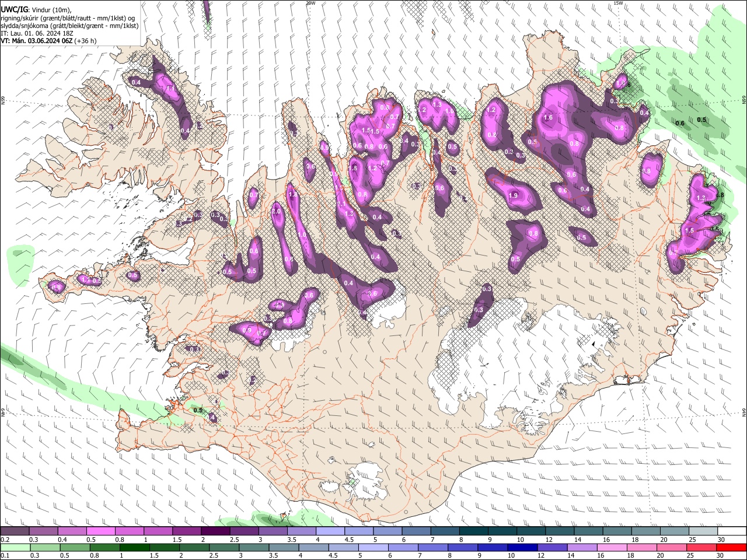Image resolution: width=747 pixels, height=560 pixels.
Task: Click the 2.0 snowfall value on the map
Action: (x=276, y=212)
